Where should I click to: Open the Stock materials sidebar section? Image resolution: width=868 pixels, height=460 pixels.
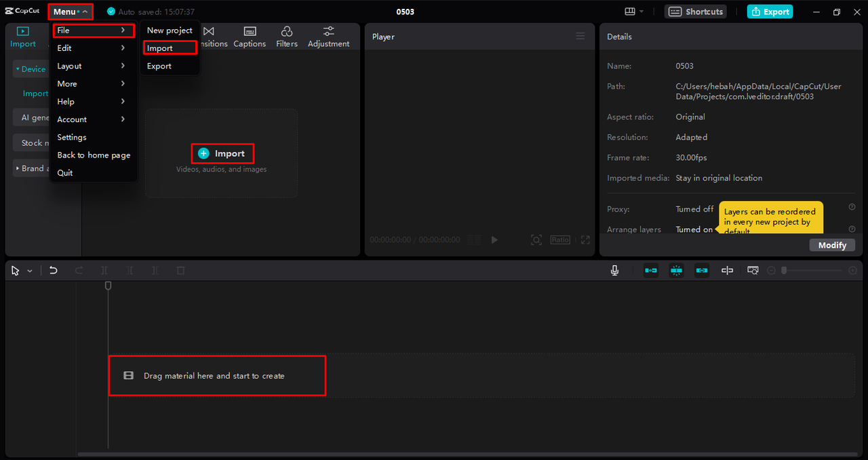click(x=31, y=142)
